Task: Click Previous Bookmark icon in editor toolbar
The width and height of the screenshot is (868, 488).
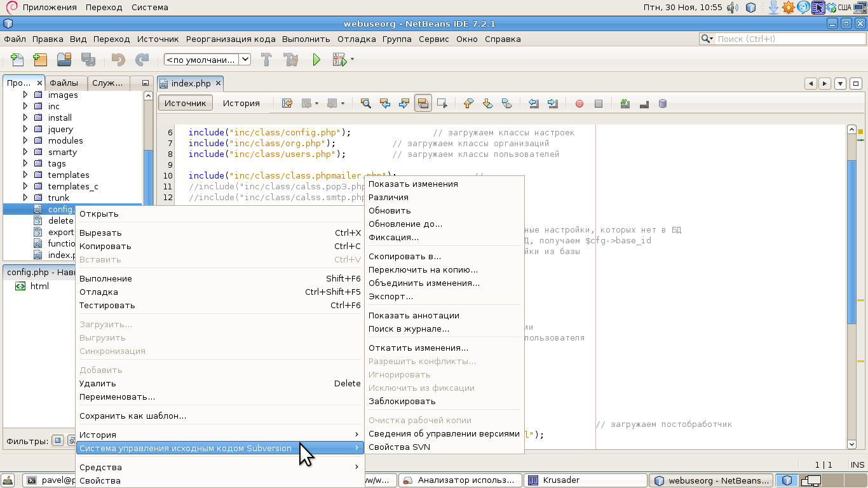Action: click(468, 104)
